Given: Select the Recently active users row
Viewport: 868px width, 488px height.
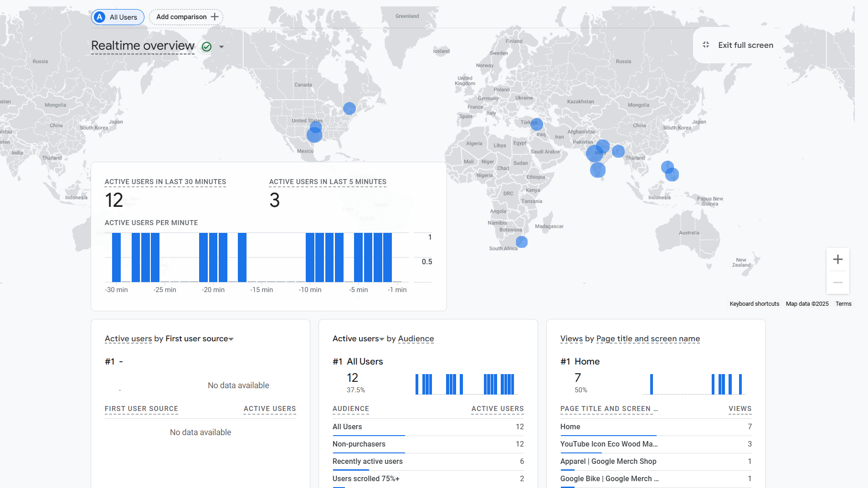Looking at the screenshot, I should click(367, 461).
